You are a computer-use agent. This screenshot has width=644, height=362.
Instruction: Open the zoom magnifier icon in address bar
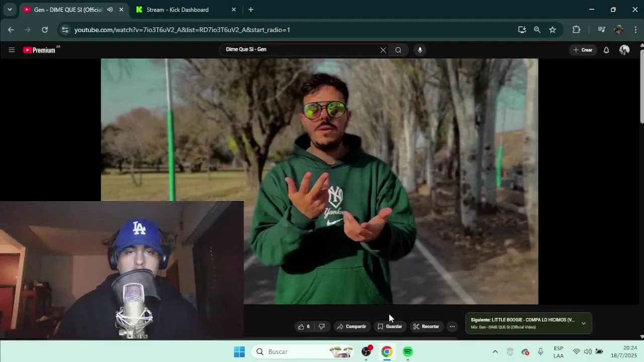tap(537, 30)
